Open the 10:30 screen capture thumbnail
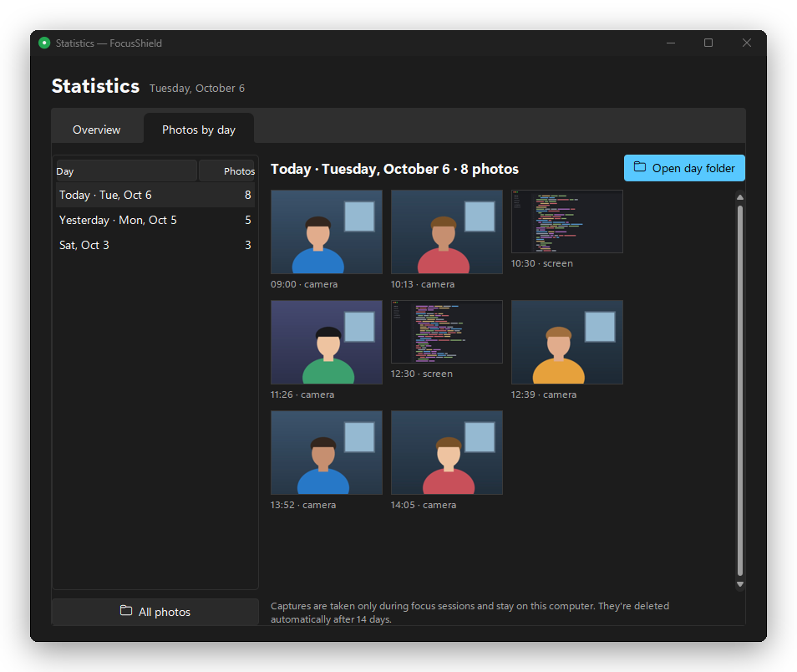797x672 pixels. pos(566,221)
